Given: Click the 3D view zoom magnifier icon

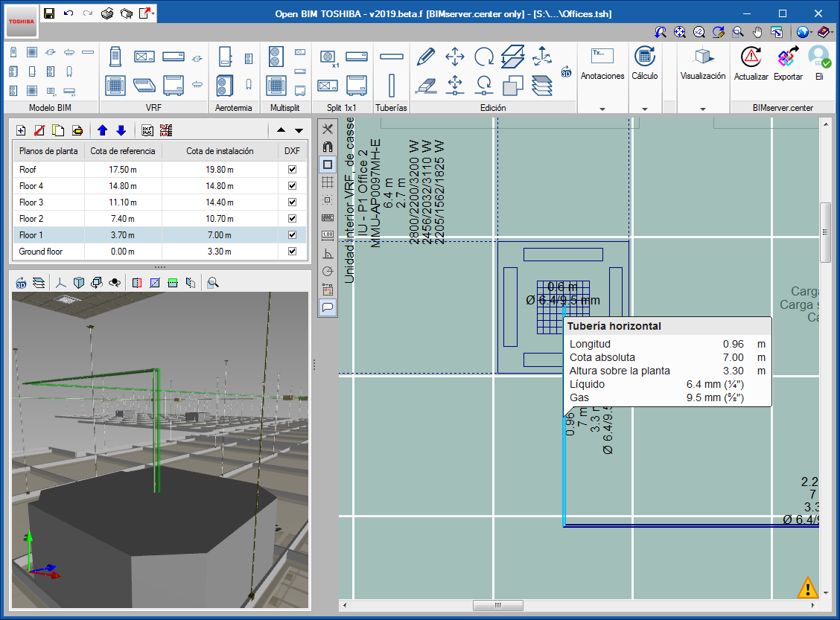Looking at the screenshot, I should click(x=213, y=283).
